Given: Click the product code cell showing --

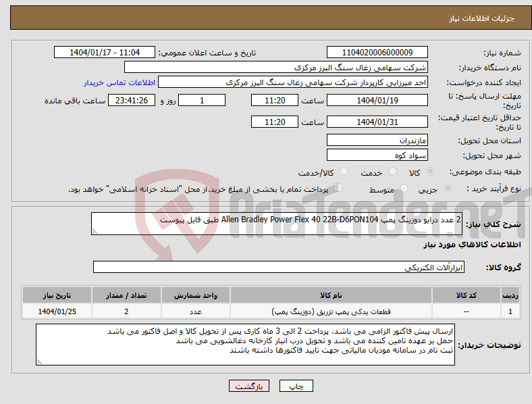Looking at the screenshot, I should [467, 311].
